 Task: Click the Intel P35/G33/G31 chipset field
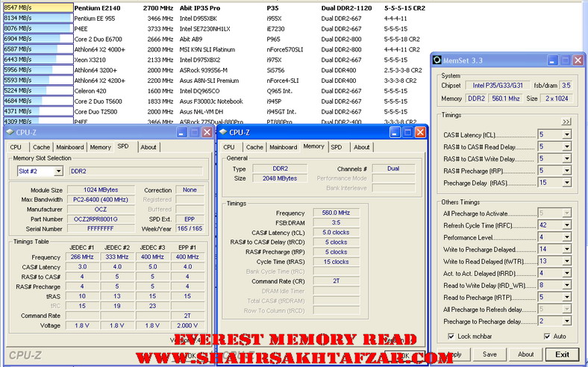click(x=498, y=86)
